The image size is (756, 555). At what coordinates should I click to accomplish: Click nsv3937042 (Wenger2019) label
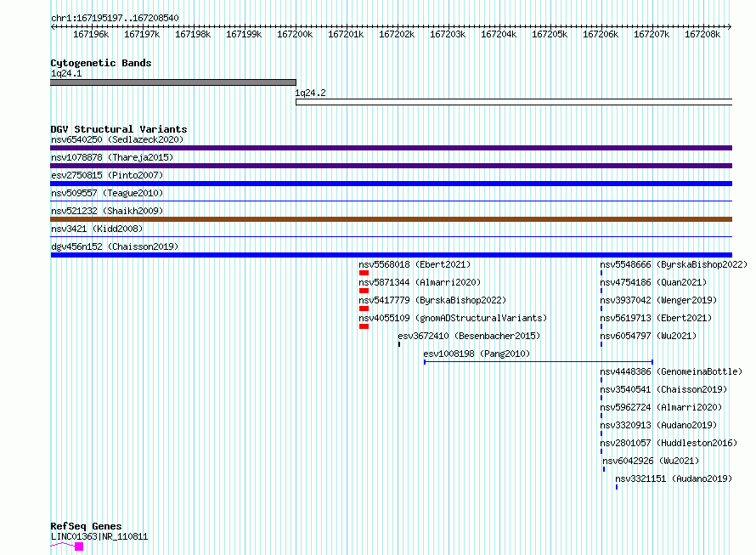click(x=658, y=300)
